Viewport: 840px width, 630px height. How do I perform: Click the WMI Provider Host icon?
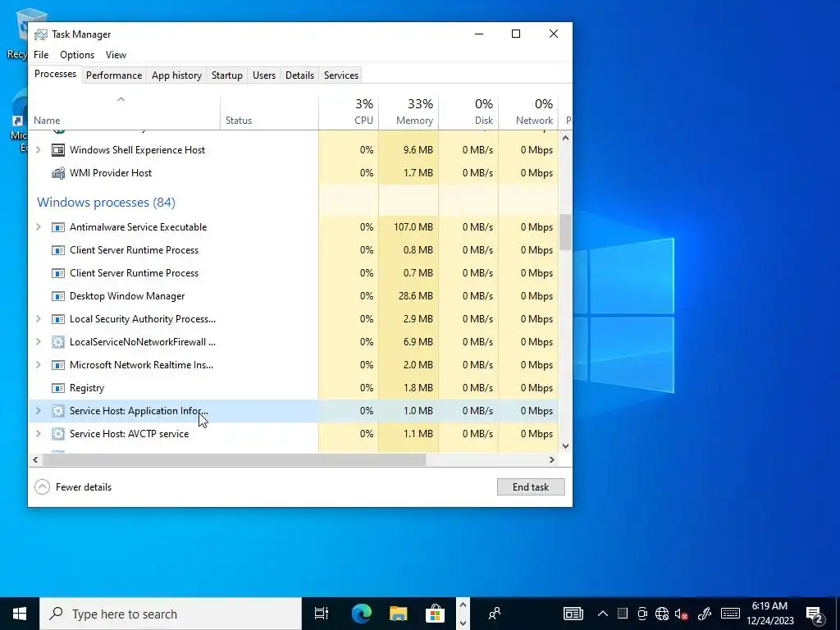[58, 173]
